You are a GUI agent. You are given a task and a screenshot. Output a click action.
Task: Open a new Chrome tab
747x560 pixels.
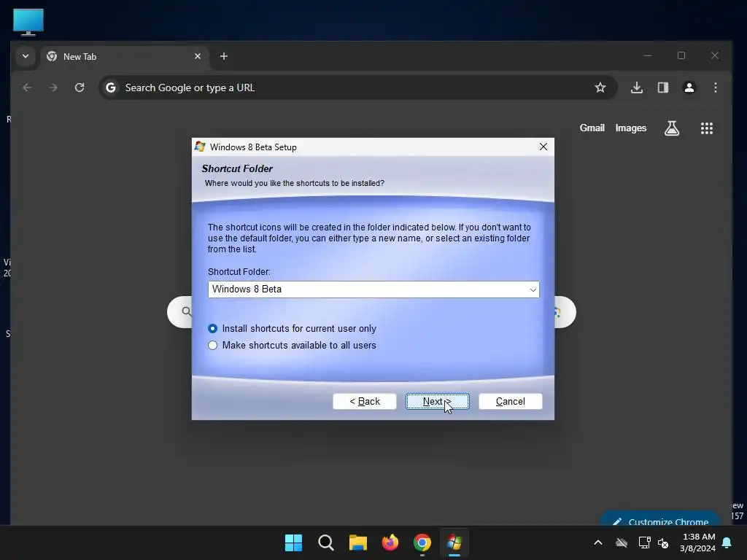[223, 56]
